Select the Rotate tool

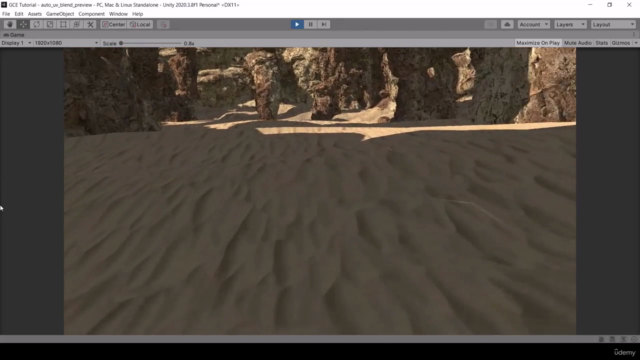coord(37,24)
